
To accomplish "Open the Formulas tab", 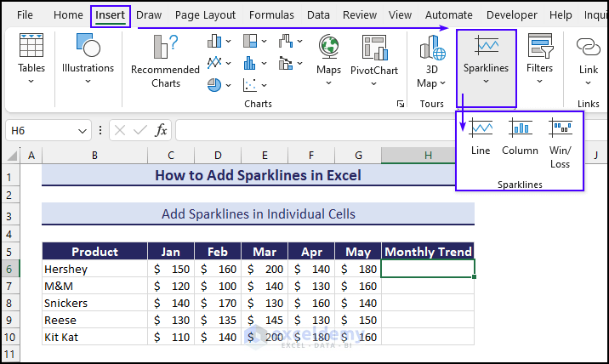I will point(272,14).
